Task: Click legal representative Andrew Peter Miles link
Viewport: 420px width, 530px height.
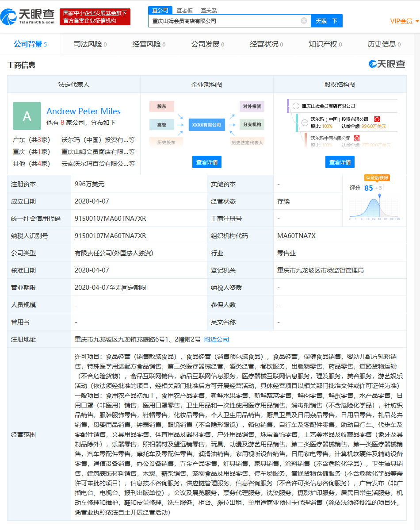Action: coord(84,111)
